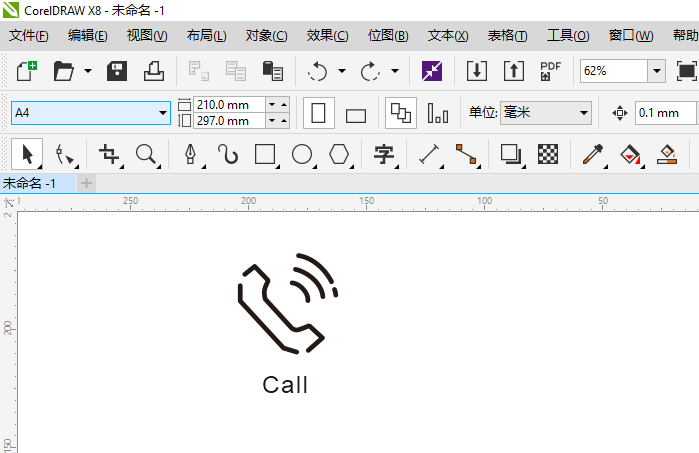Open the 表格(T) menu

point(507,35)
